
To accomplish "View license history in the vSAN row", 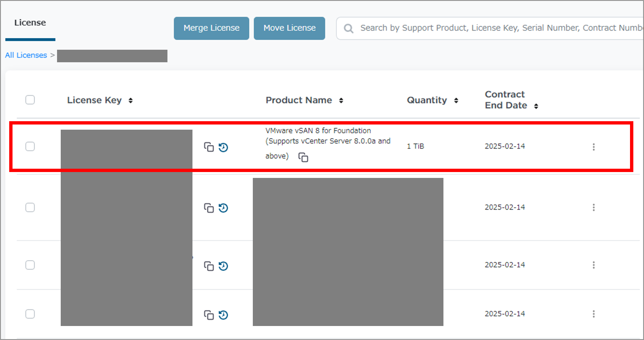I will tap(223, 147).
